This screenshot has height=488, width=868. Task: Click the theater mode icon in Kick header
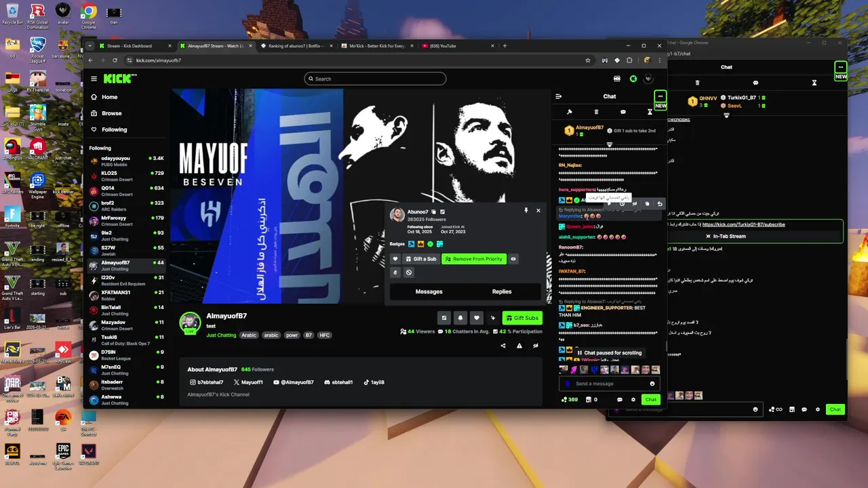(617, 79)
